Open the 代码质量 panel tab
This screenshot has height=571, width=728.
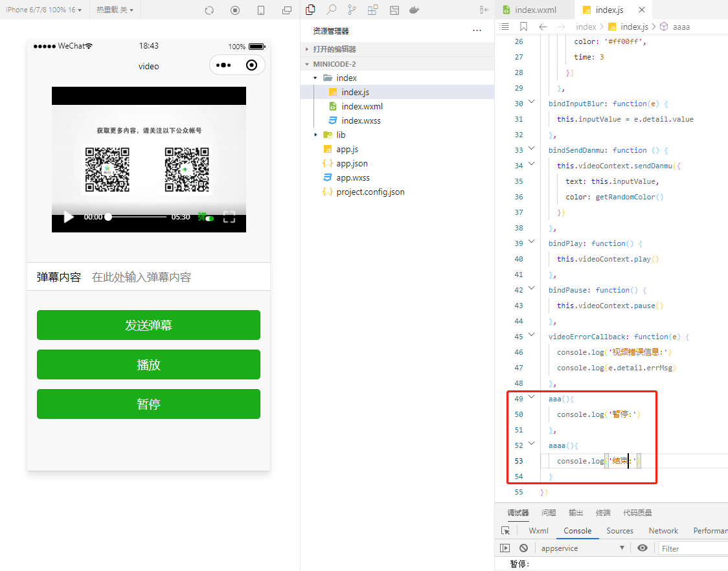tap(637, 513)
